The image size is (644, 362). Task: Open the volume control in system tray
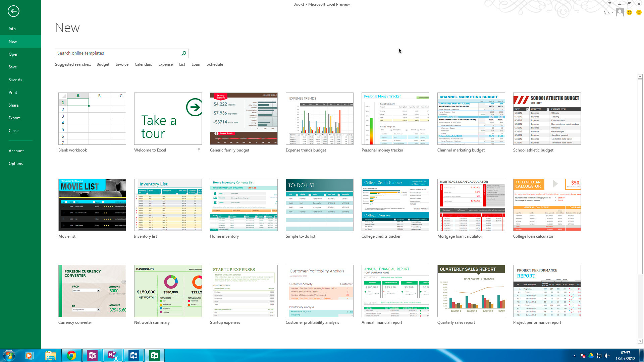coord(607,356)
